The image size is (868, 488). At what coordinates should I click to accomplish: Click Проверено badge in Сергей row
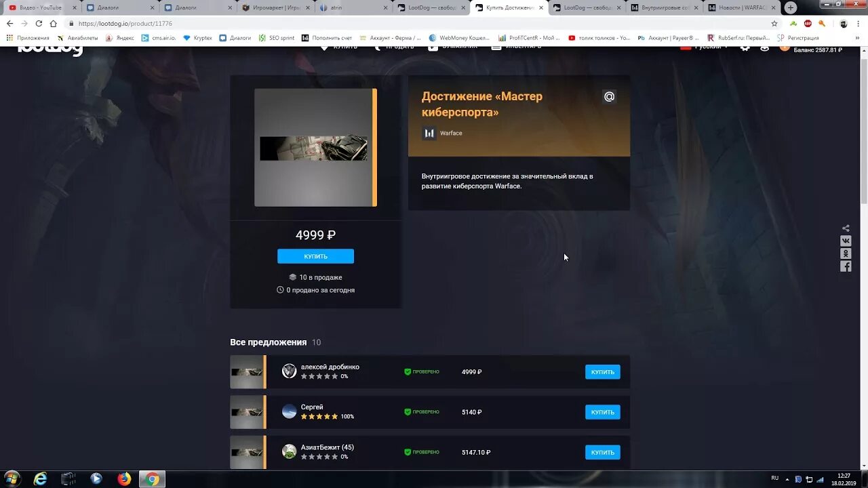422,411
